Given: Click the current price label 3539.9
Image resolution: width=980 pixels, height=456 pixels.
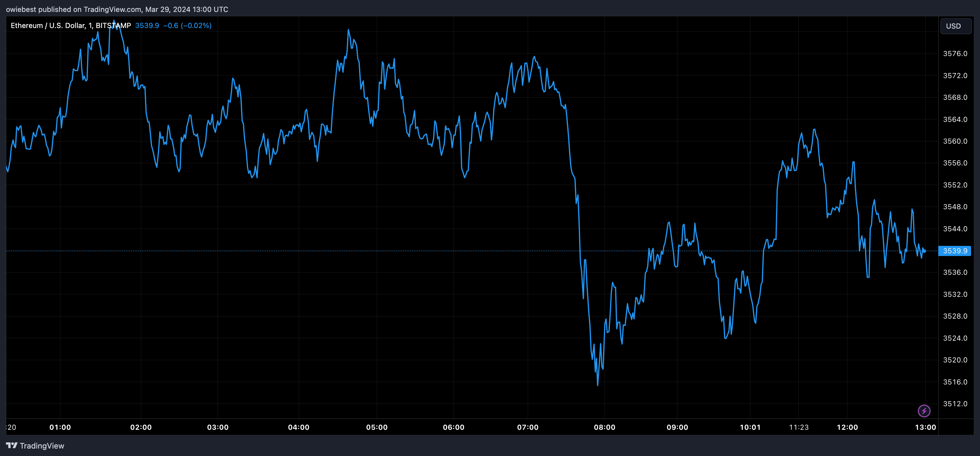Looking at the screenshot, I should click(x=955, y=251).
